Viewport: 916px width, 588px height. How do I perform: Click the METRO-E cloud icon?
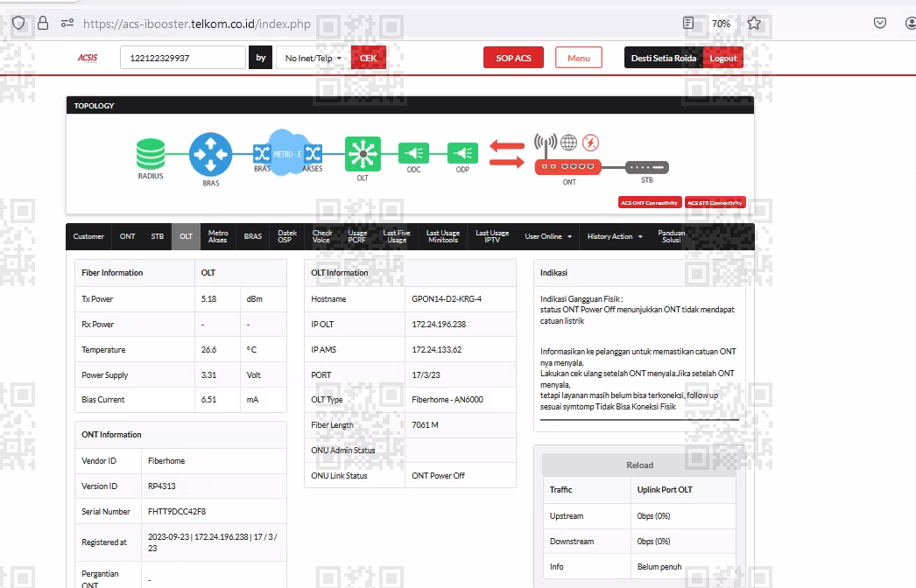[287, 153]
